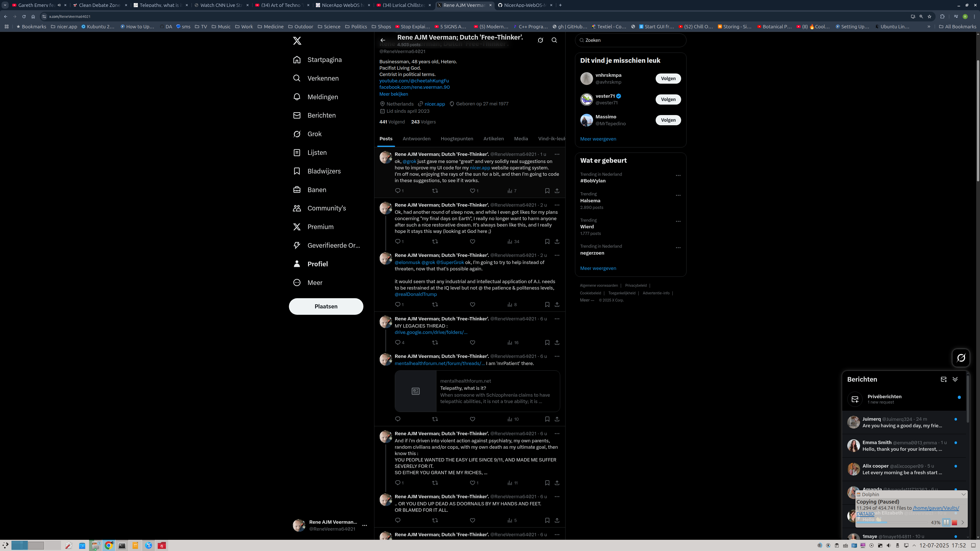
Task: Go back with the profile arrow icon
Action: click(383, 40)
